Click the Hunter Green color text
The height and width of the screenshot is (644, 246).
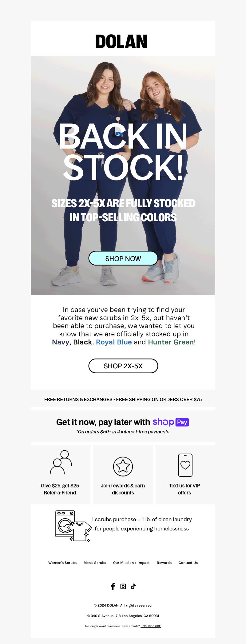171,342
